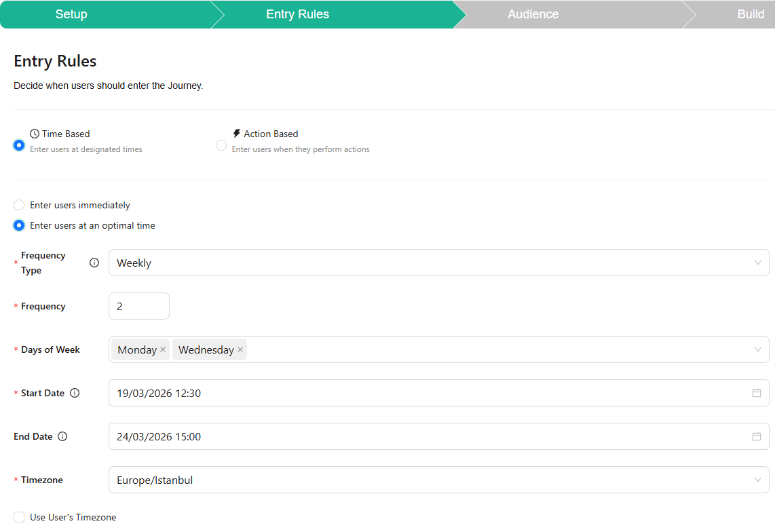Click the Frequency number input field

(139, 306)
